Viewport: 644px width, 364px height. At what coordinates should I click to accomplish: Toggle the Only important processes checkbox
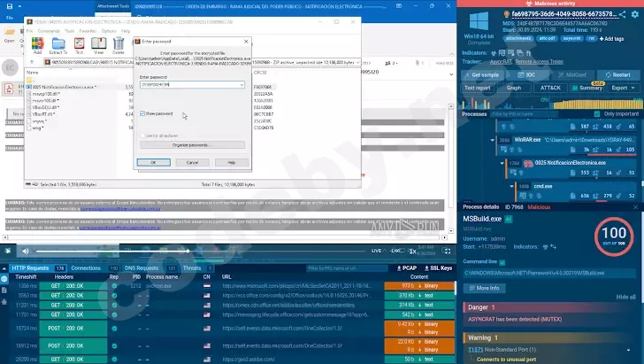[597, 114]
